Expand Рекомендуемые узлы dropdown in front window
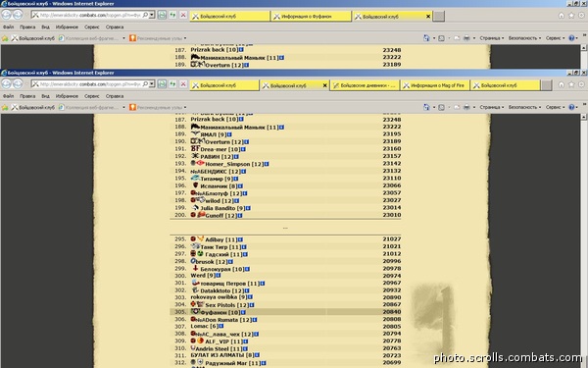Screen dimensions: 588x368 (185, 107)
